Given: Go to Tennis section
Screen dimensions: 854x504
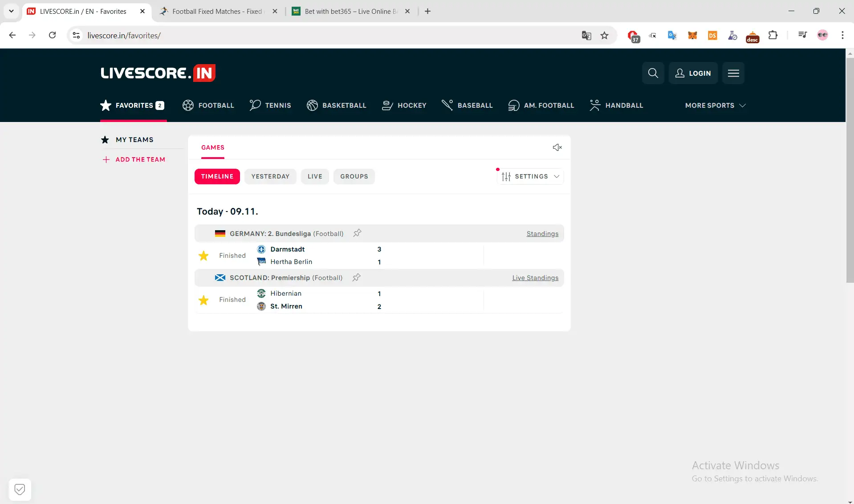Looking at the screenshot, I should (270, 106).
